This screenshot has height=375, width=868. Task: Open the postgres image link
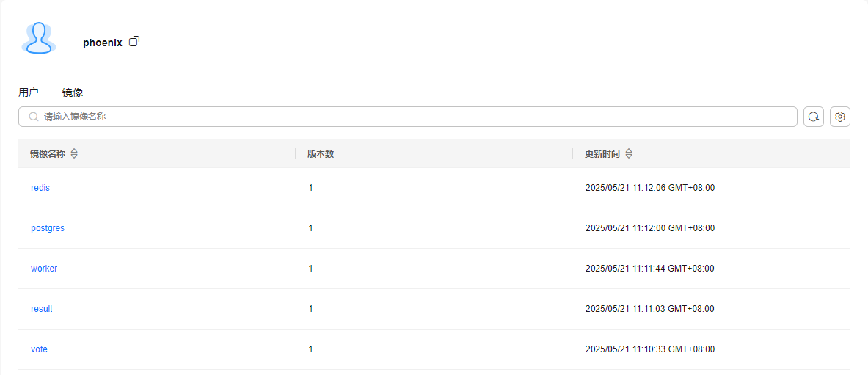[x=48, y=228]
